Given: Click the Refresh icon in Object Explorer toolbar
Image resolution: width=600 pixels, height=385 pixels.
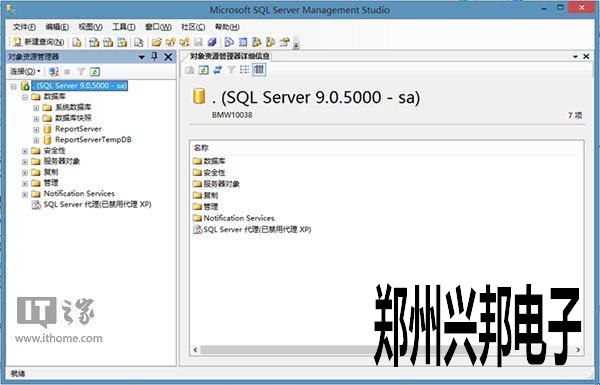Looking at the screenshot, I should point(95,72).
